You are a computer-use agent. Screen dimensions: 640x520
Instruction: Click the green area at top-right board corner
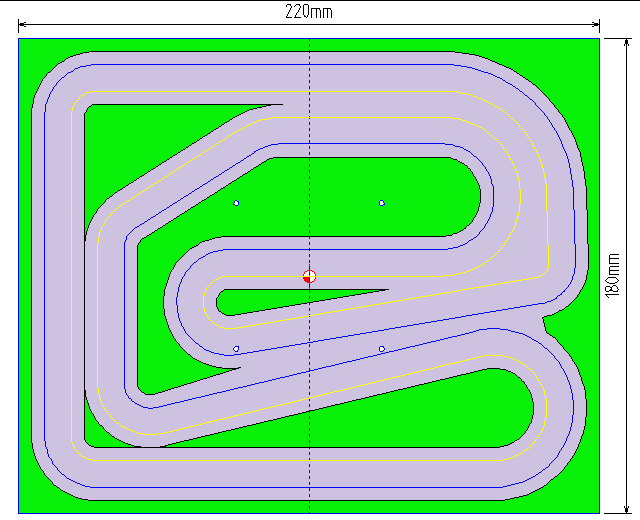(580, 58)
